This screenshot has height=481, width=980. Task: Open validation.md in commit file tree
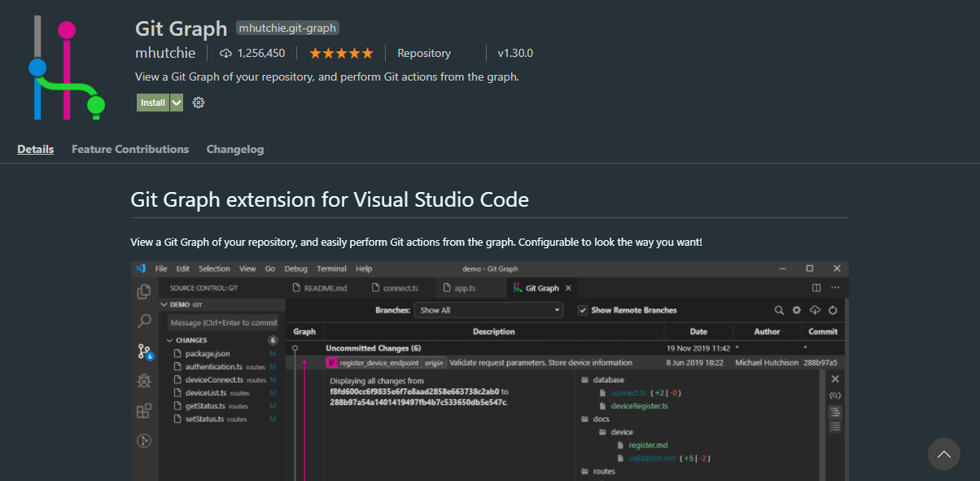click(651, 457)
